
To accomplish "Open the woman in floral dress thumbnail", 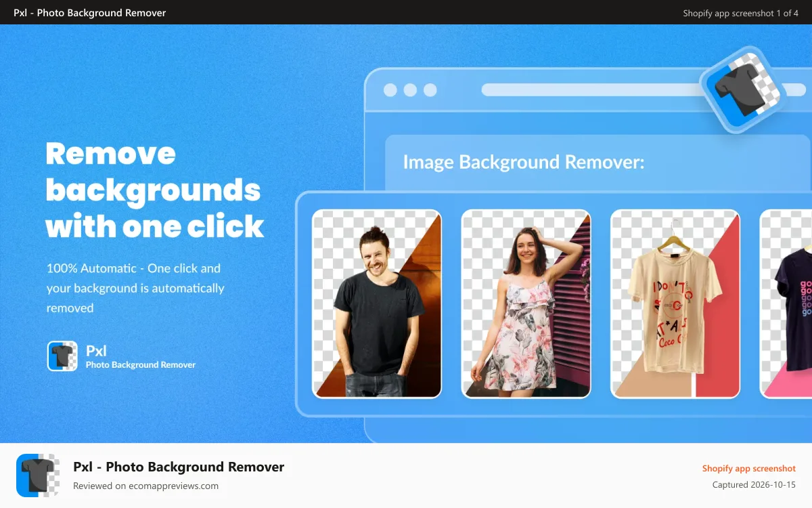I will coord(526,303).
